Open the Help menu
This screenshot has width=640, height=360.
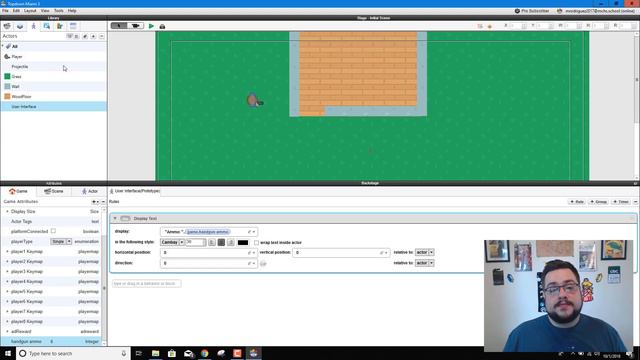click(72, 11)
